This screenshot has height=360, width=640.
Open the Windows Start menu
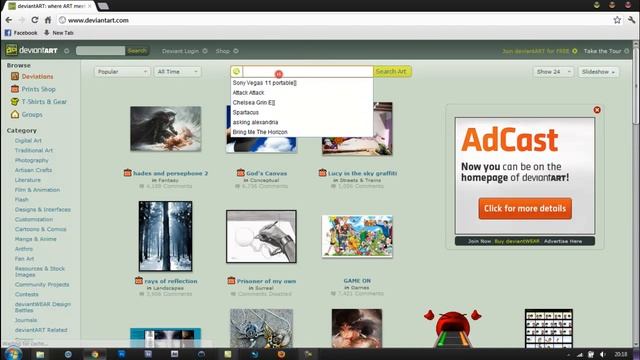[13, 354]
